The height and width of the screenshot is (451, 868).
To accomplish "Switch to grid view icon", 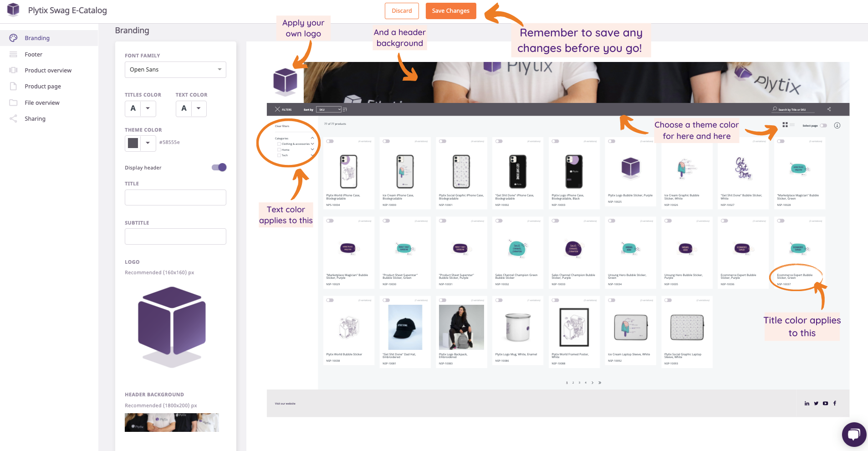I will coord(785,125).
